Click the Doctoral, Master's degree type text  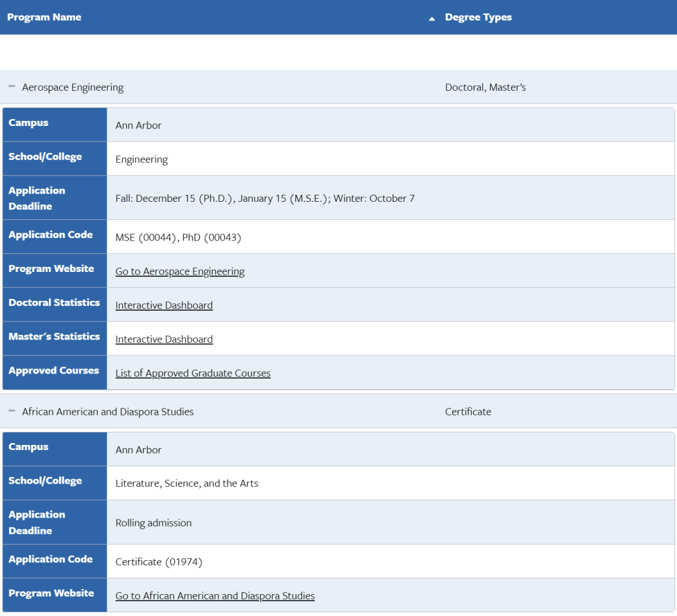(485, 88)
